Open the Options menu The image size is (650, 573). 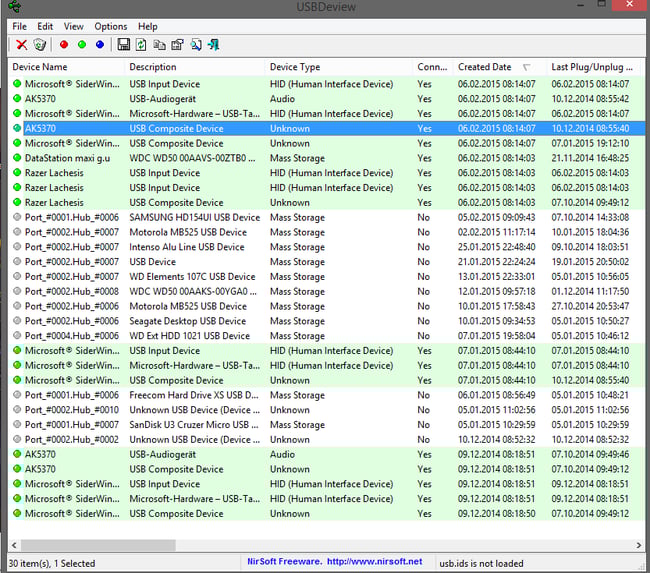coord(111,26)
